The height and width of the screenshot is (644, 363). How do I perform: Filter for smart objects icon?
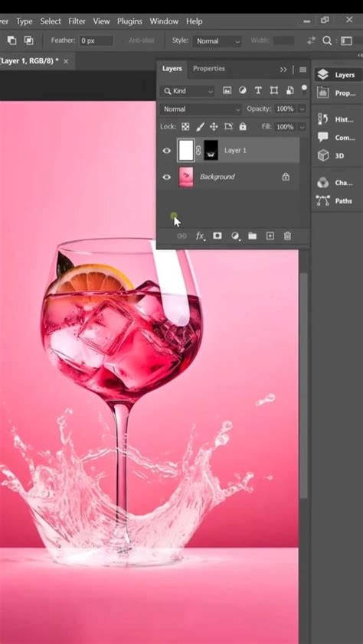[289, 91]
